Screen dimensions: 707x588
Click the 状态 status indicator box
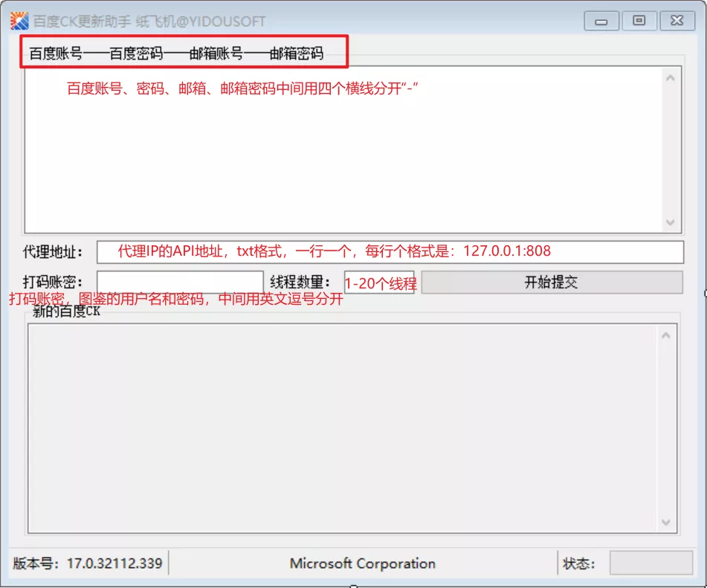(651, 563)
